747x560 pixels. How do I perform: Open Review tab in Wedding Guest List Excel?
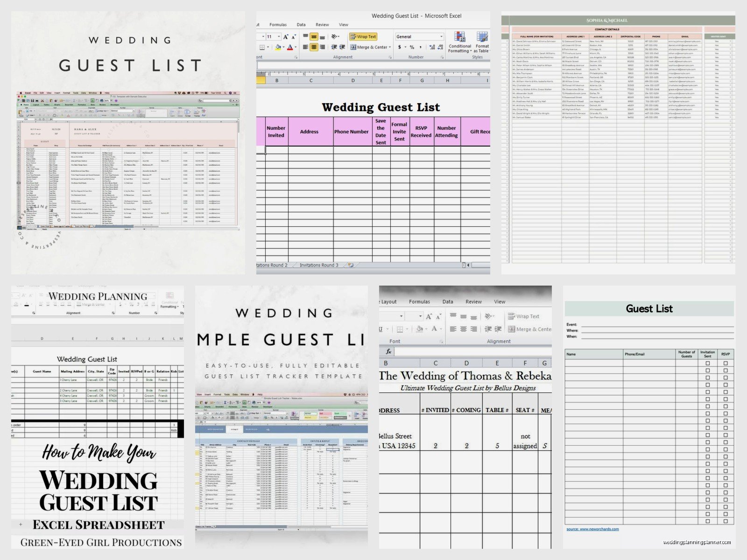pos(322,25)
